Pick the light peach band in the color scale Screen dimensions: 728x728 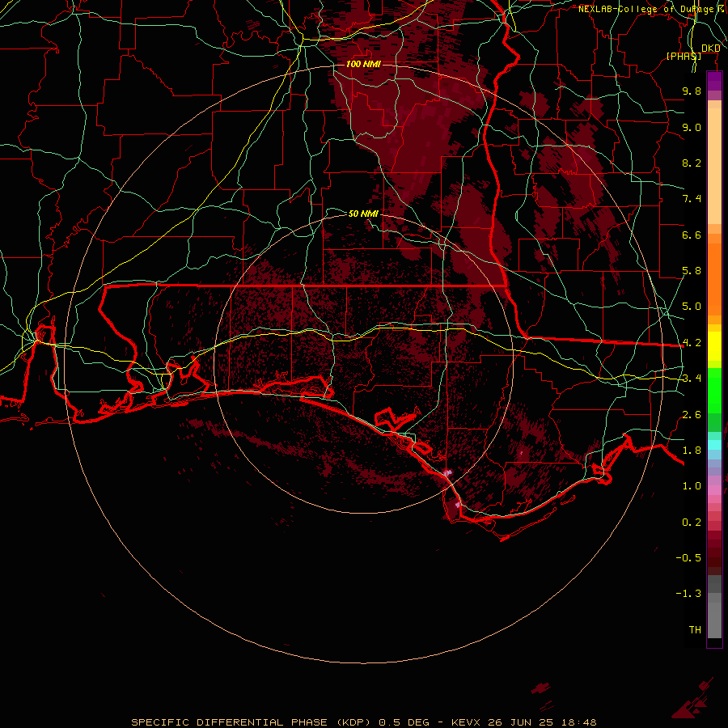(x=714, y=167)
